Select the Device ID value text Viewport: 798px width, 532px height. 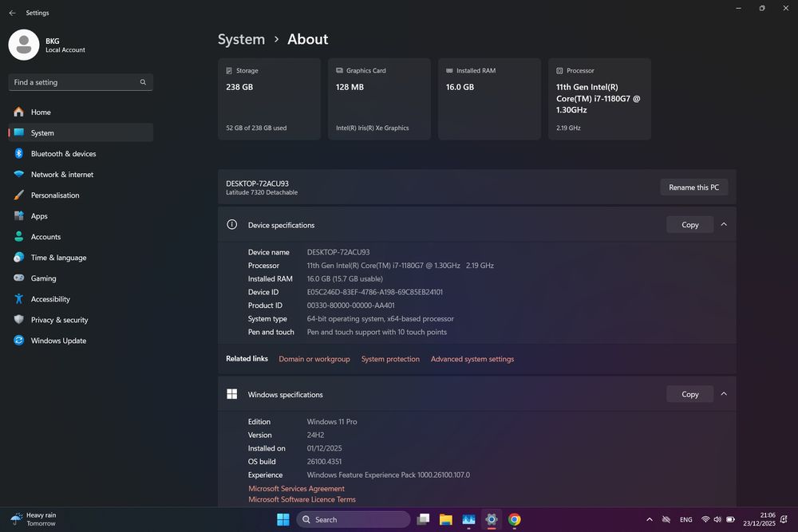tap(374, 292)
